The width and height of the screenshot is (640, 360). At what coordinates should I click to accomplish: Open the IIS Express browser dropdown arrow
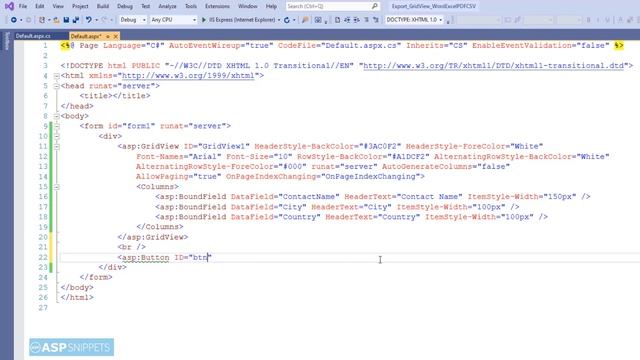pos(279,20)
